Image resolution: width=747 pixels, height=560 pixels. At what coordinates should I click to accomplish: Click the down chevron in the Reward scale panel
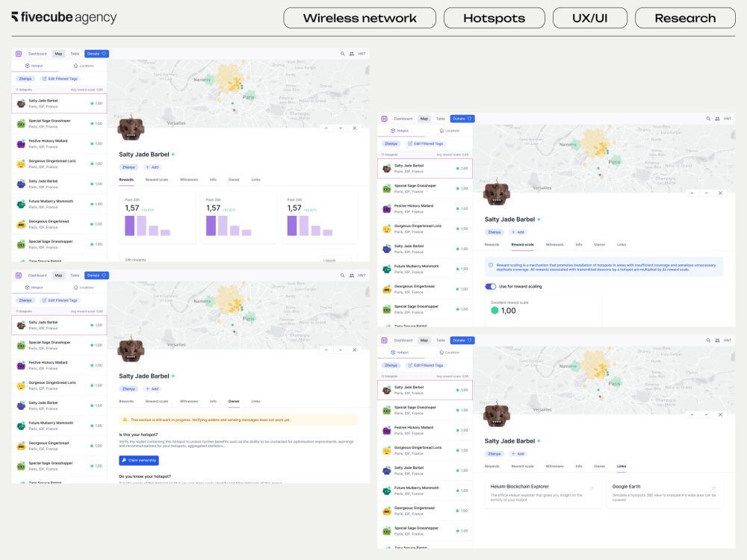pyautogui.click(x=706, y=193)
